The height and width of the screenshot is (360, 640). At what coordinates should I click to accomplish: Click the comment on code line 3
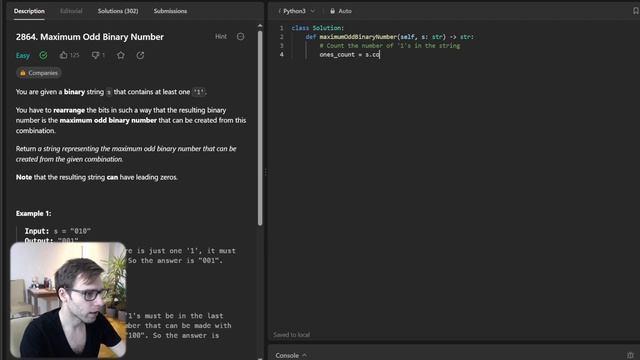pyautogui.click(x=389, y=46)
